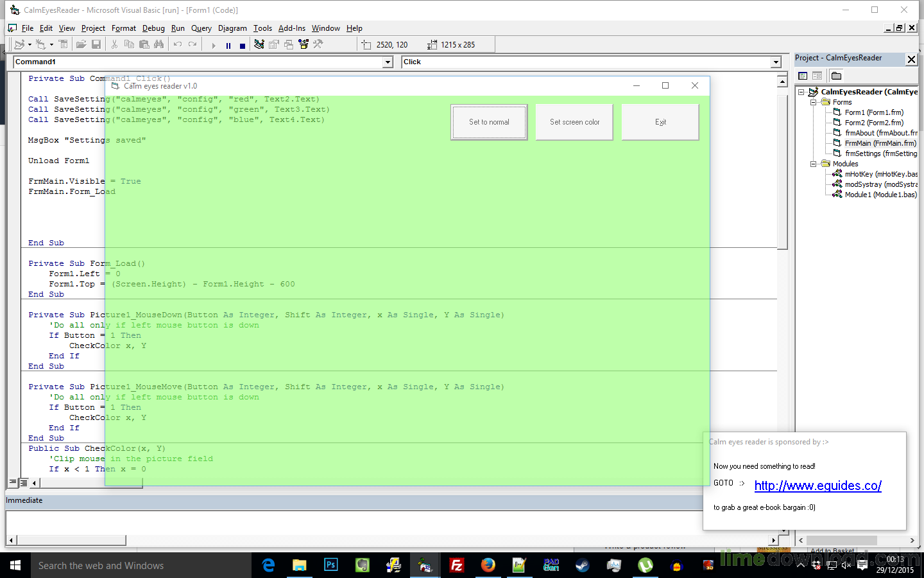
Task: Stop the running program with End icon
Action: (x=242, y=44)
